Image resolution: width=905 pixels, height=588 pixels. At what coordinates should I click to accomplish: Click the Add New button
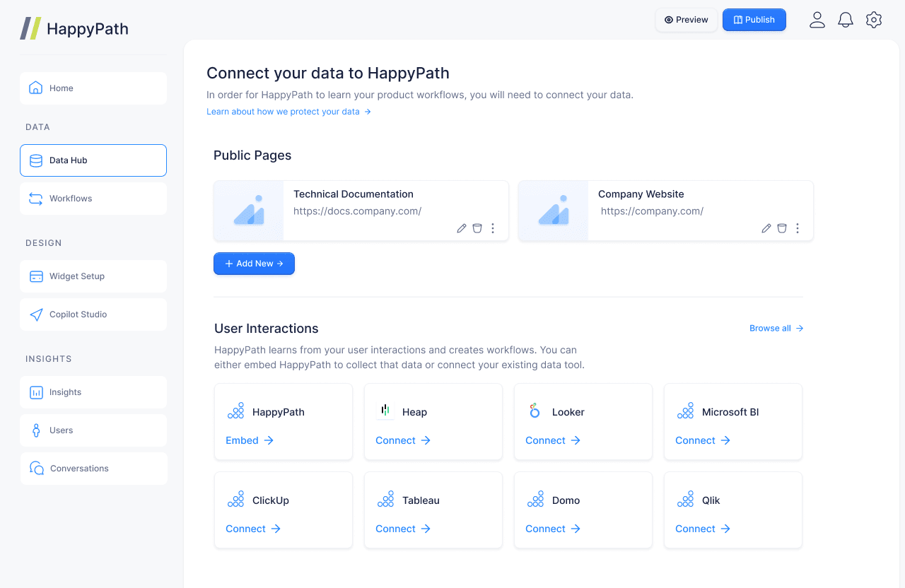[254, 264]
